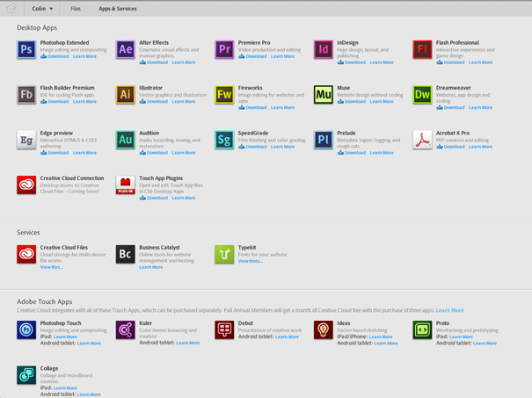Download SpeedGrade

(252, 147)
